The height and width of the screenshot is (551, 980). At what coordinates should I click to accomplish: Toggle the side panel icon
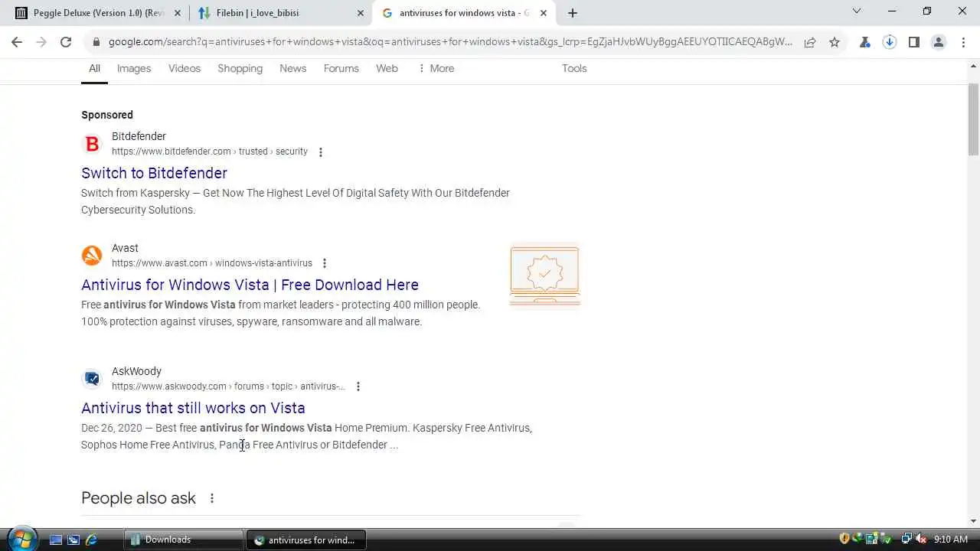coord(914,42)
